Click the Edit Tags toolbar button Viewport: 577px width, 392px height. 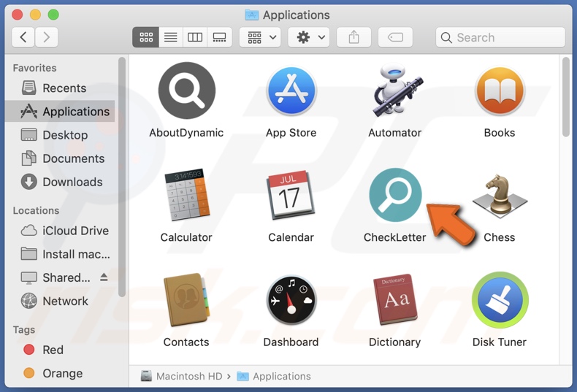(x=395, y=37)
